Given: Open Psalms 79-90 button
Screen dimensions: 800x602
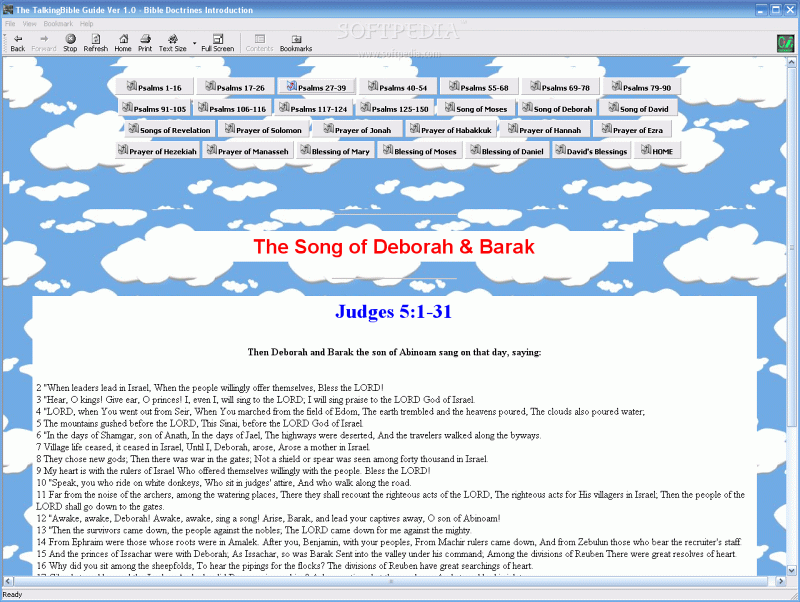Looking at the screenshot, I should click(641, 87).
